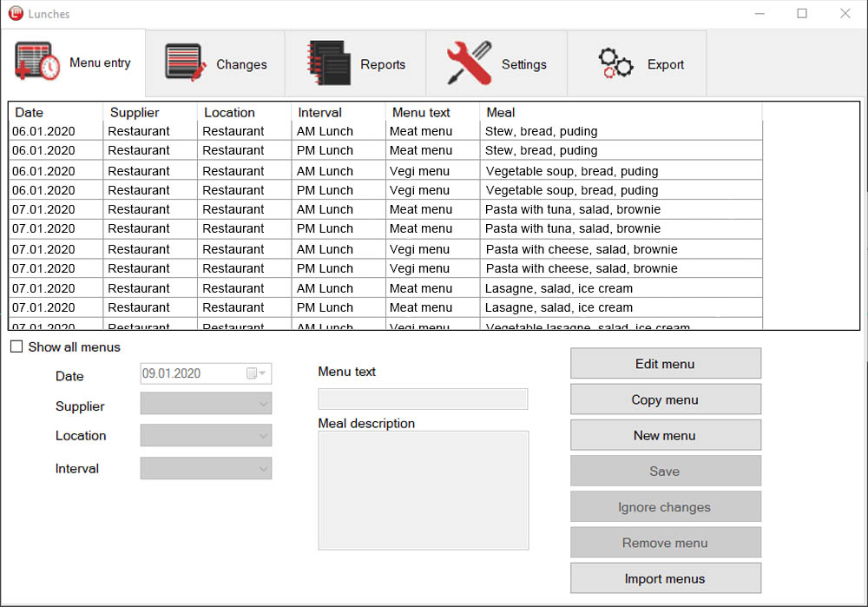This screenshot has width=868, height=607.
Task: Select the 06.01.2020 AM Lunch Meat menu row
Action: point(385,131)
